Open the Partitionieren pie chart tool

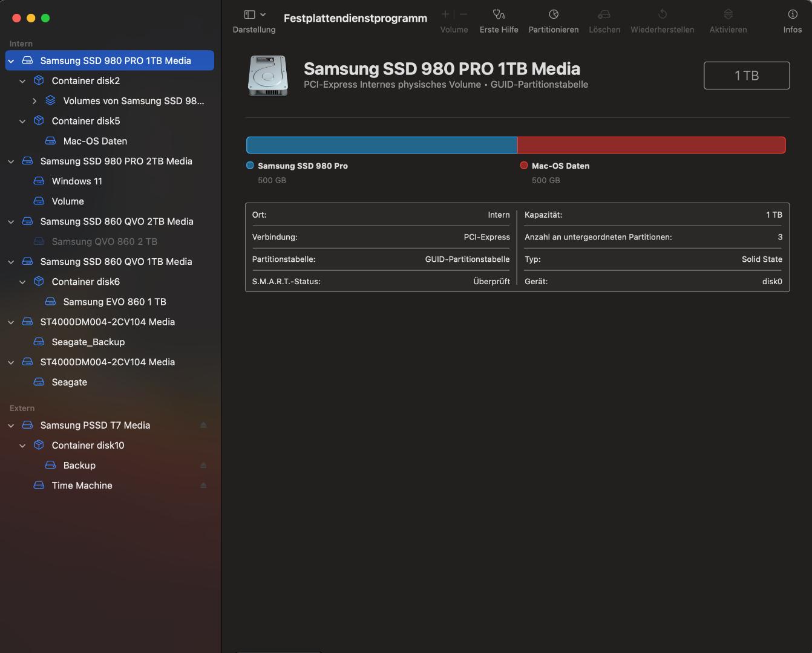coord(553,15)
